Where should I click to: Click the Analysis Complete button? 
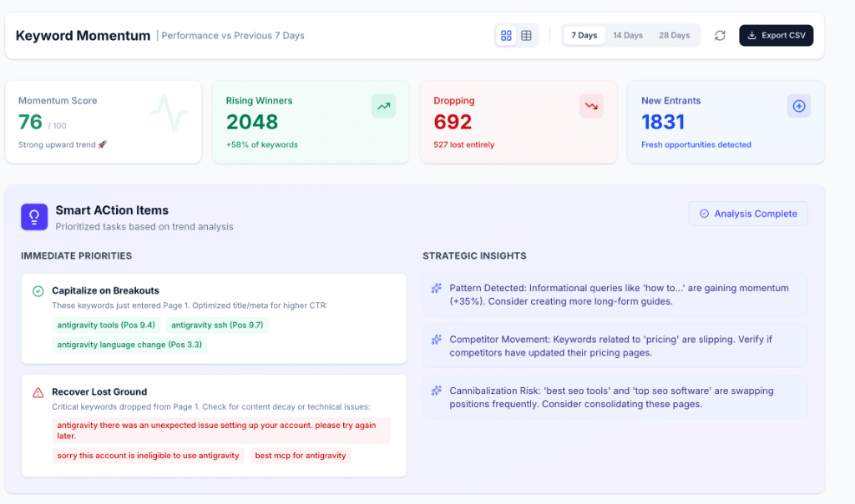coord(748,214)
